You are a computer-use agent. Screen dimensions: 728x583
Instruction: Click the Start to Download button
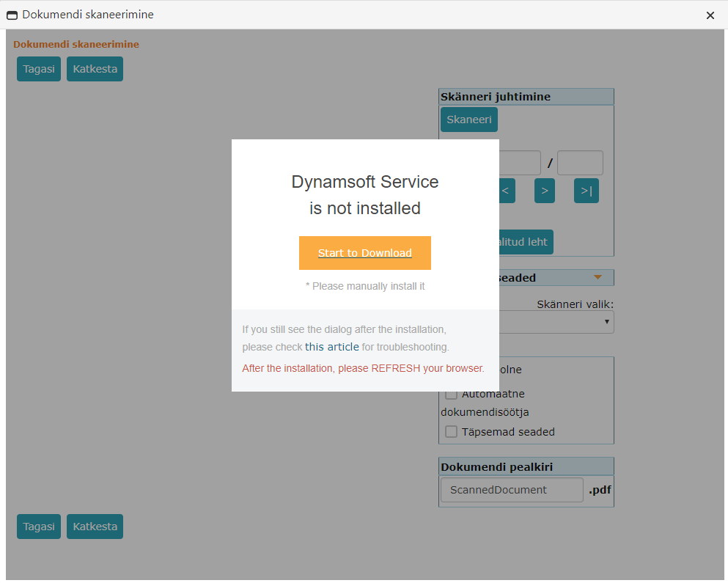365,253
